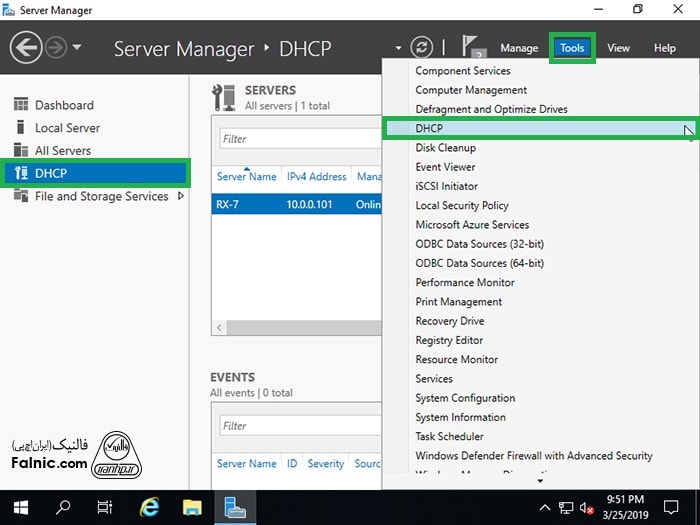Open Task View from the taskbar
This screenshot has width=700, height=525.
tap(105, 507)
